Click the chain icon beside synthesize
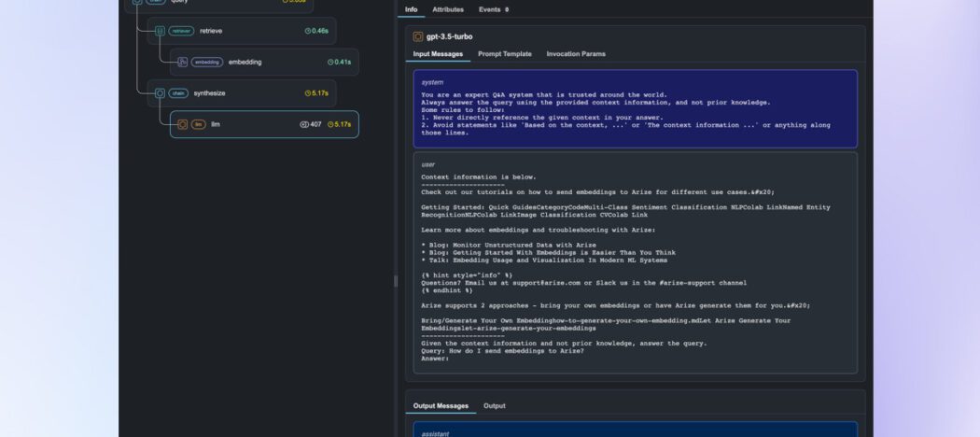 [x=160, y=93]
